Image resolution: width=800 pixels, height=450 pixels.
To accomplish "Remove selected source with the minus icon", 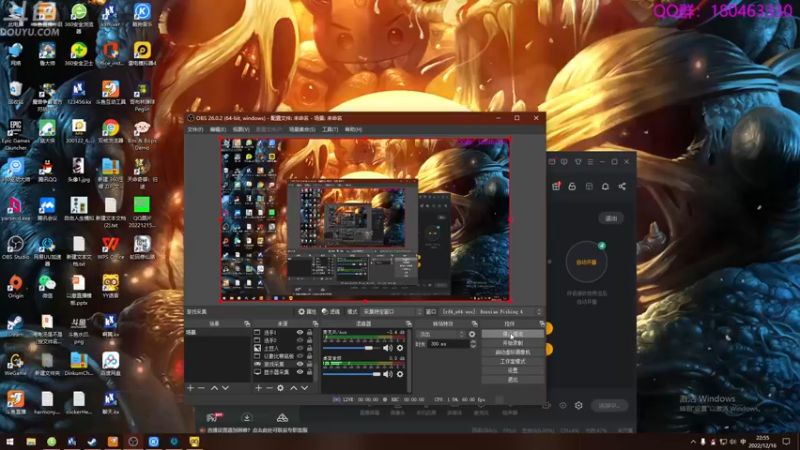I will [x=269, y=388].
